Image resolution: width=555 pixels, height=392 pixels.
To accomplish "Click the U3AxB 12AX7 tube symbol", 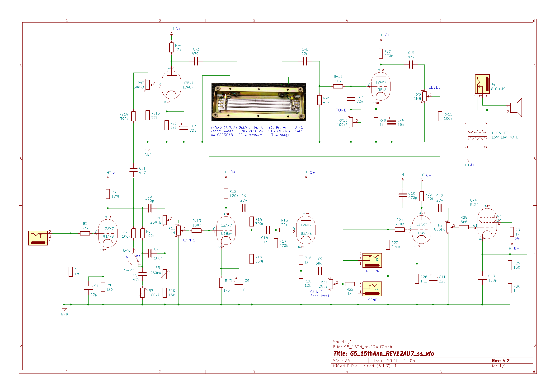I will [422, 230].
